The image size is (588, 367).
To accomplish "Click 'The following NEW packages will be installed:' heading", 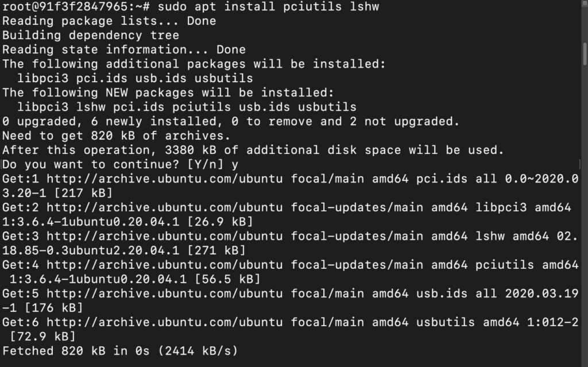I will click(168, 92).
